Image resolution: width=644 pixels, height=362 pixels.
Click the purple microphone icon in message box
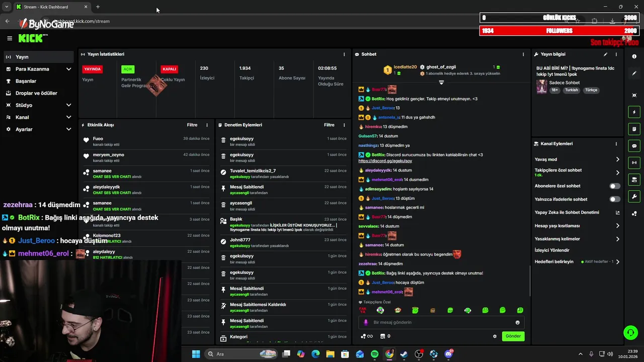click(x=366, y=322)
